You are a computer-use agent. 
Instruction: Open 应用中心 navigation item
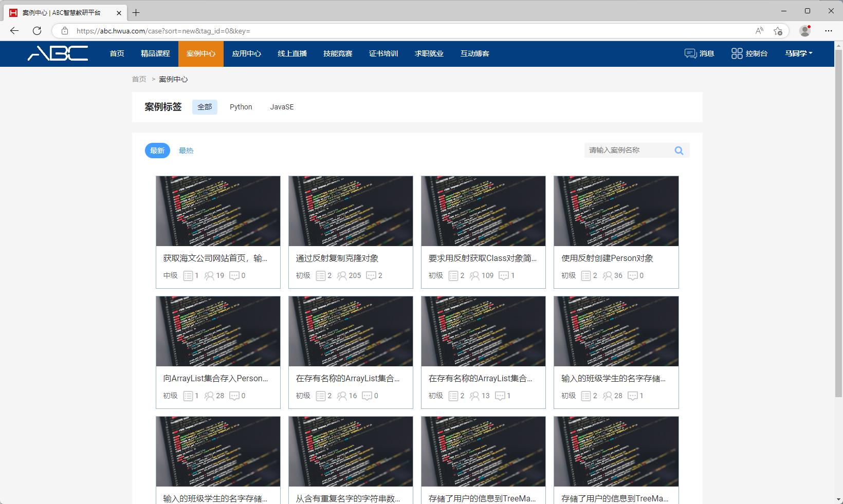(x=247, y=53)
